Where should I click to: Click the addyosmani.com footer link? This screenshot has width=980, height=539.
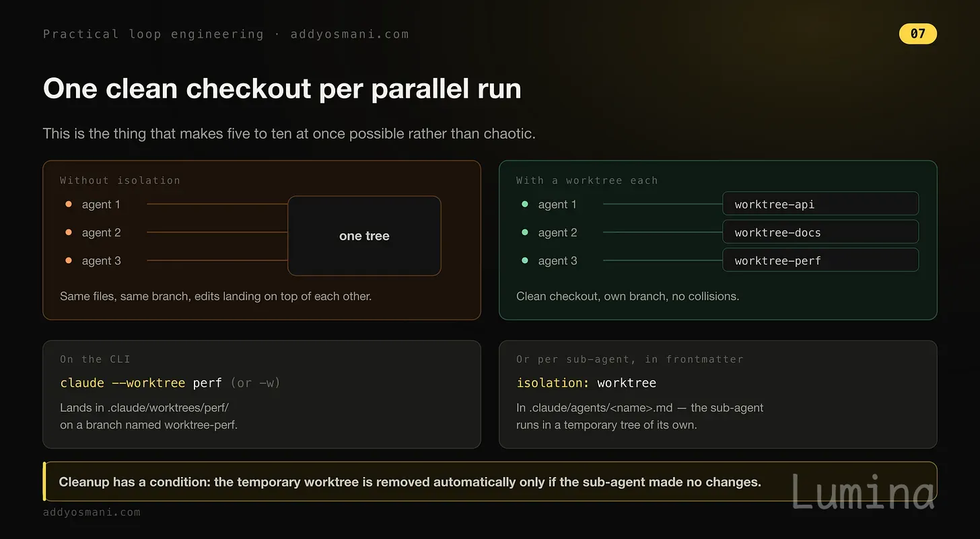click(x=92, y=512)
